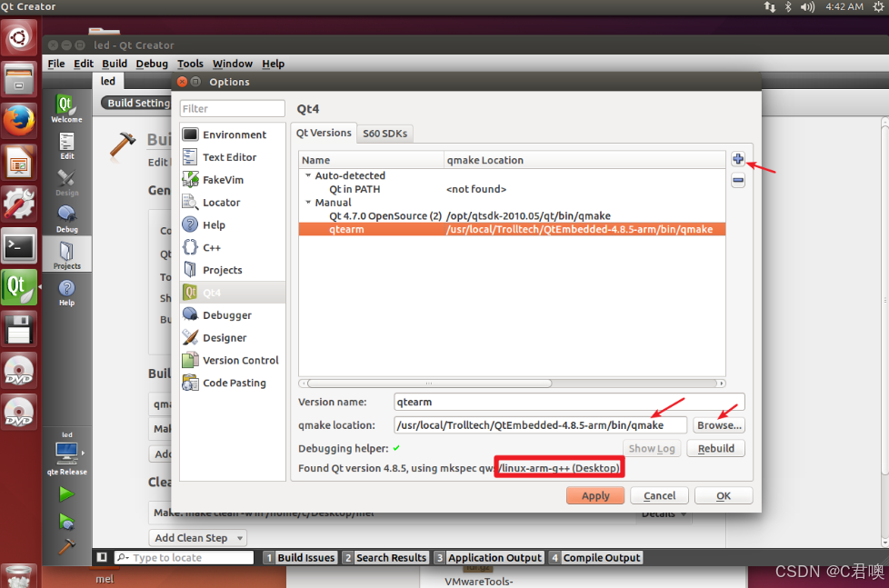The height and width of the screenshot is (588, 889).
Task: Open the Search Results output pane
Action: (385, 557)
